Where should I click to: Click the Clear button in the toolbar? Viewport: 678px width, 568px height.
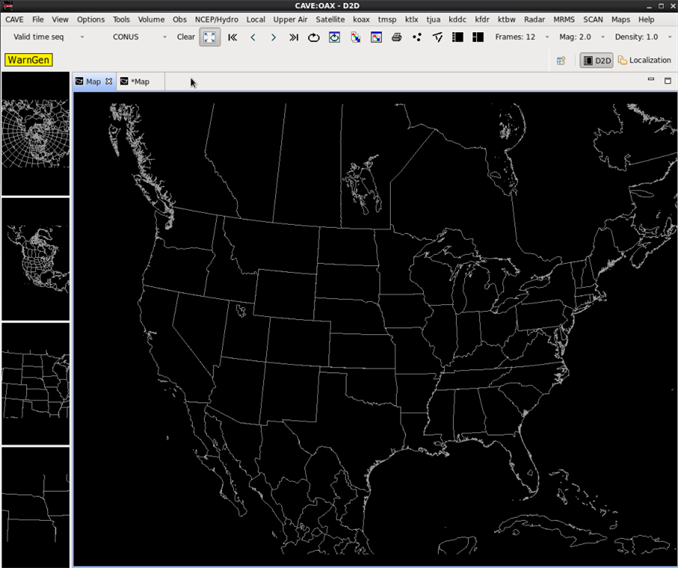click(185, 37)
